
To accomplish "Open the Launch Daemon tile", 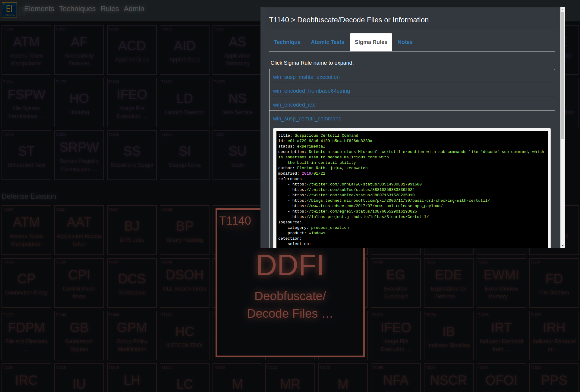I will click(x=184, y=103).
